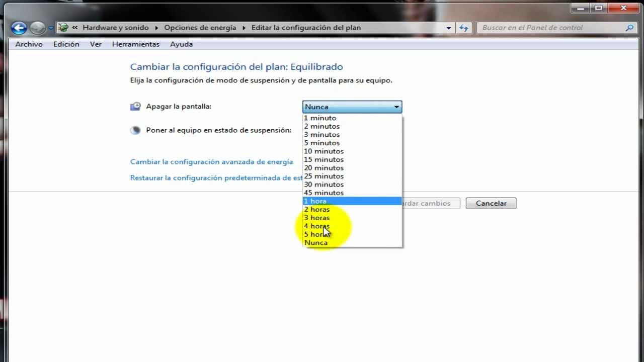Click the Forward navigation arrow
Viewport: 644px width, 362px height.
click(38, 28)
